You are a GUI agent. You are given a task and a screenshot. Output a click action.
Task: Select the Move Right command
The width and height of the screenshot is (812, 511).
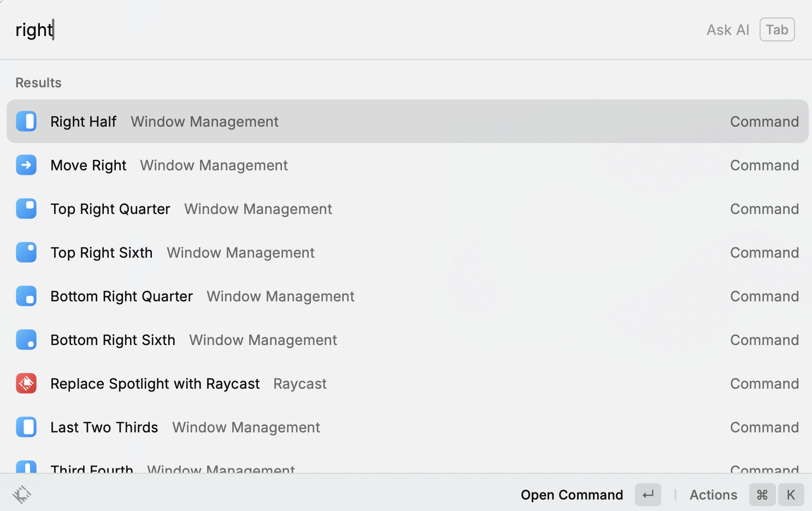point(88,165)
